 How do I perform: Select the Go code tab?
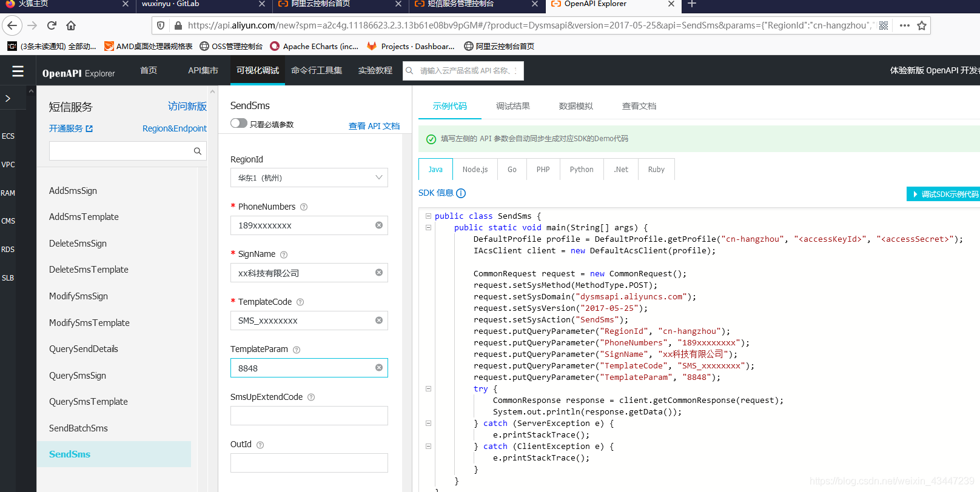click(x=512, y=170)
